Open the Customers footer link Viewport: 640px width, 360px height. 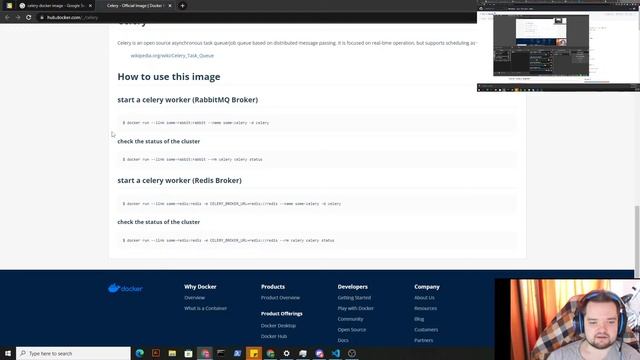click(426, 329)
